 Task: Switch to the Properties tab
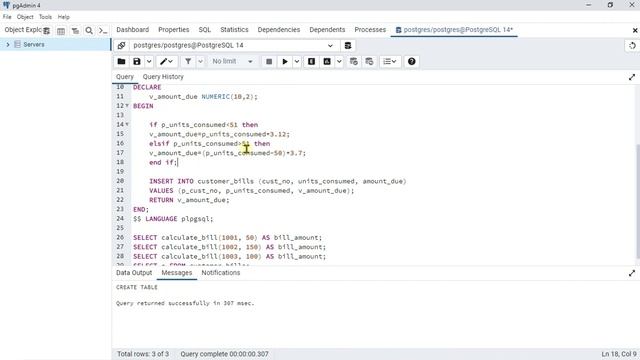click(173, 30)
